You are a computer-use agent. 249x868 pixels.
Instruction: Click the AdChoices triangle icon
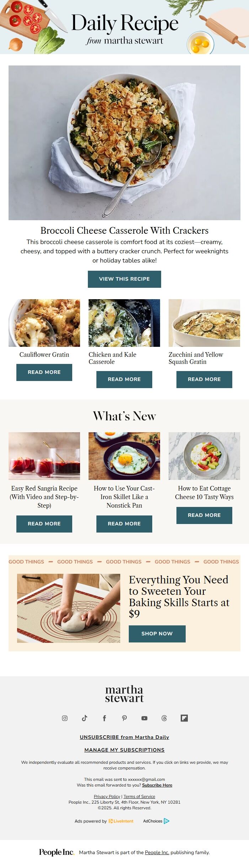coord(166,821)
